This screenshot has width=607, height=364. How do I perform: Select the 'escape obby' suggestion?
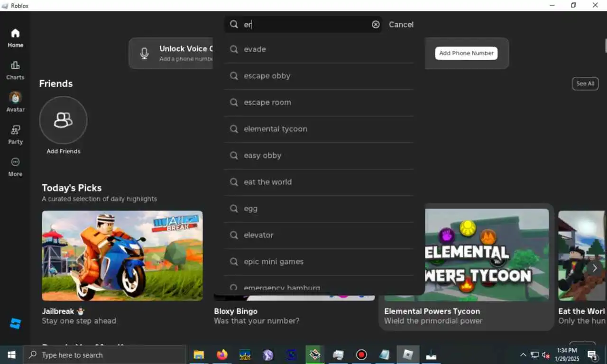(319, 76)
